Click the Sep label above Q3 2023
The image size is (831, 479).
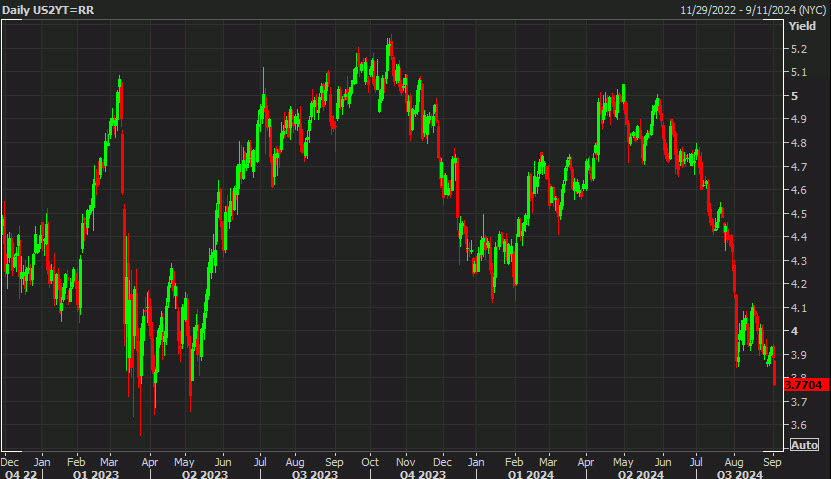334,462
